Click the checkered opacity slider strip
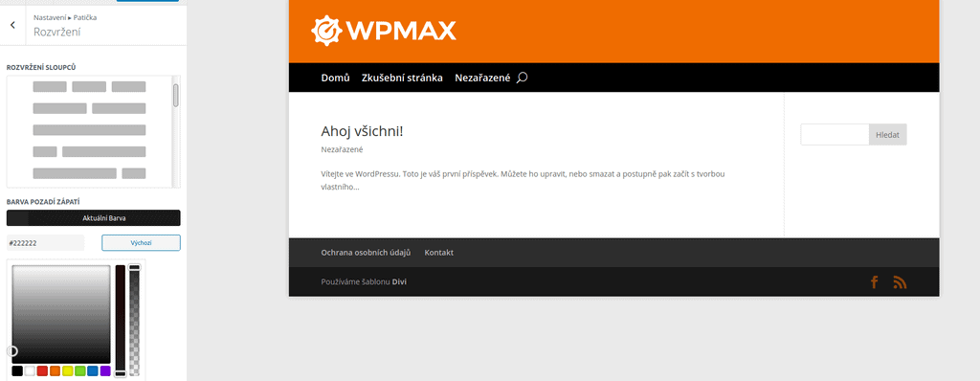The image size is (980, 381). pyautogui.click(x=134, y=321)
